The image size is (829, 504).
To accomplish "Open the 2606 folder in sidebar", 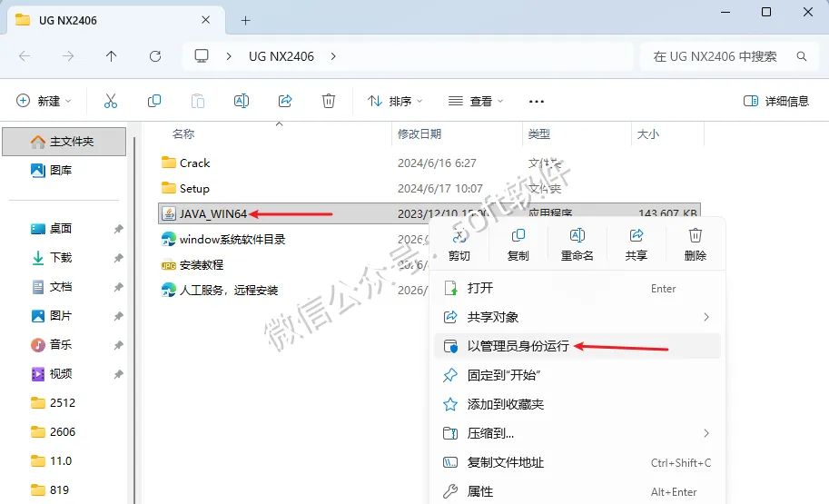I will coord(53,432).
